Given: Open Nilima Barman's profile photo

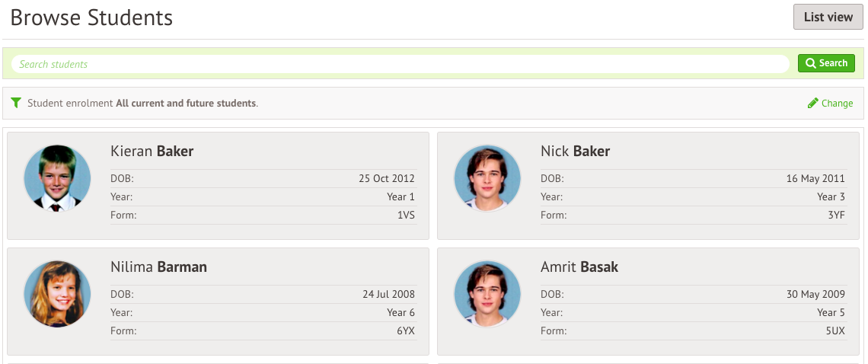Looking at the screenshot, I should [57, 294].
